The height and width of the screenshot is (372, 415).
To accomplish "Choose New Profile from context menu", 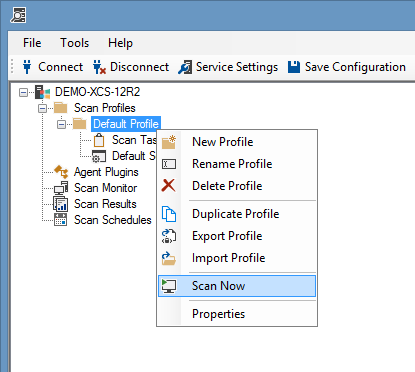I will [x=237, y=142].
